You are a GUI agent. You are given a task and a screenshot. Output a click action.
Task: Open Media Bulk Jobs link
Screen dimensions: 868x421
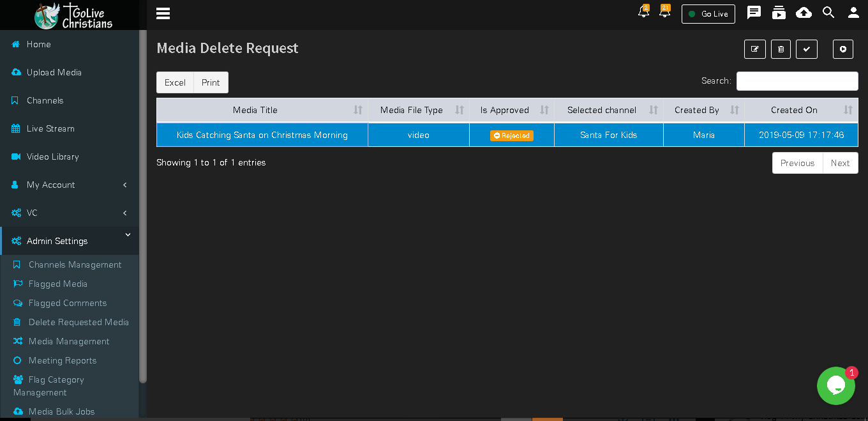pyautogui.click(x=61, y=411)
